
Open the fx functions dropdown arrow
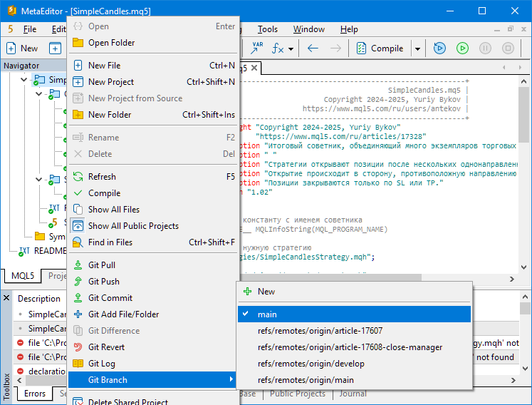[x=291, y=49]
